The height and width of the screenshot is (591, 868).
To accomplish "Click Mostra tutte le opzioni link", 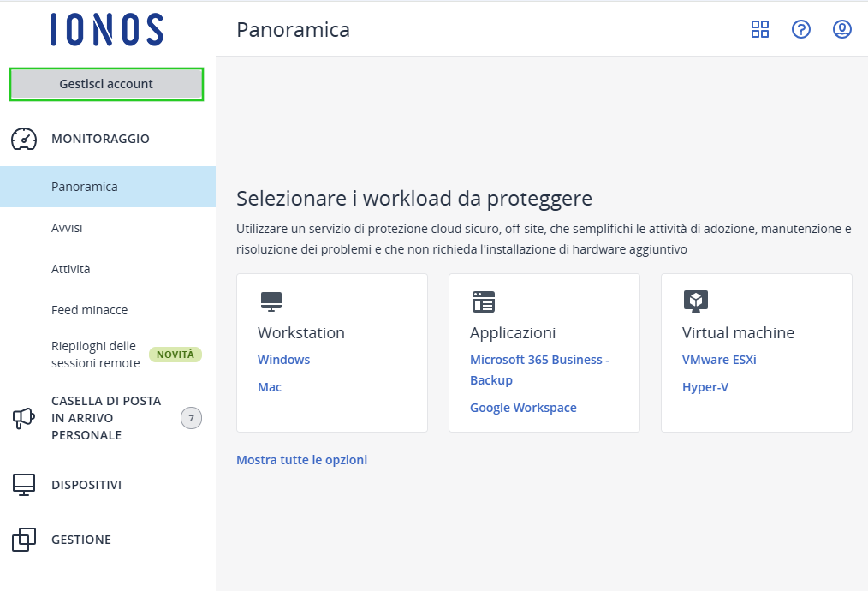I will point(301,460).
